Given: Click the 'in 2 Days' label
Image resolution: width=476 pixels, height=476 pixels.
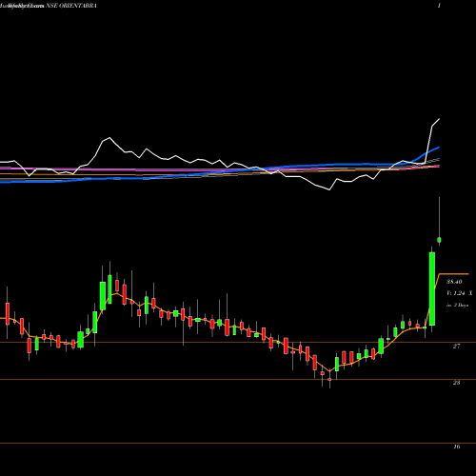Looking at the screenshot, I should coord(457,305).
